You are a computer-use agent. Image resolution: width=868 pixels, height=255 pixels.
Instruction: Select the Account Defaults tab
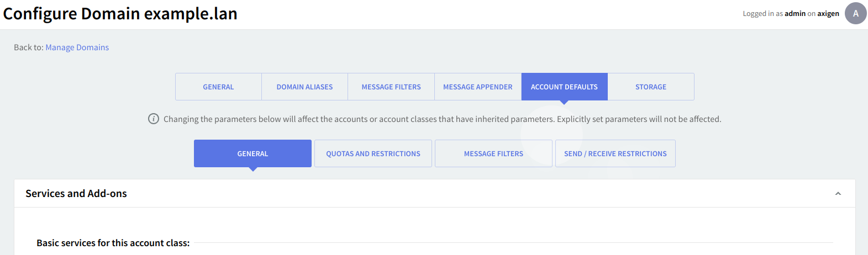click(564, 87)
